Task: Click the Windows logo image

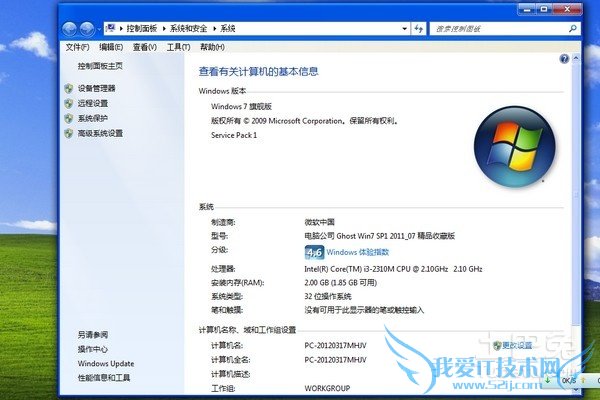Action: 515,147
